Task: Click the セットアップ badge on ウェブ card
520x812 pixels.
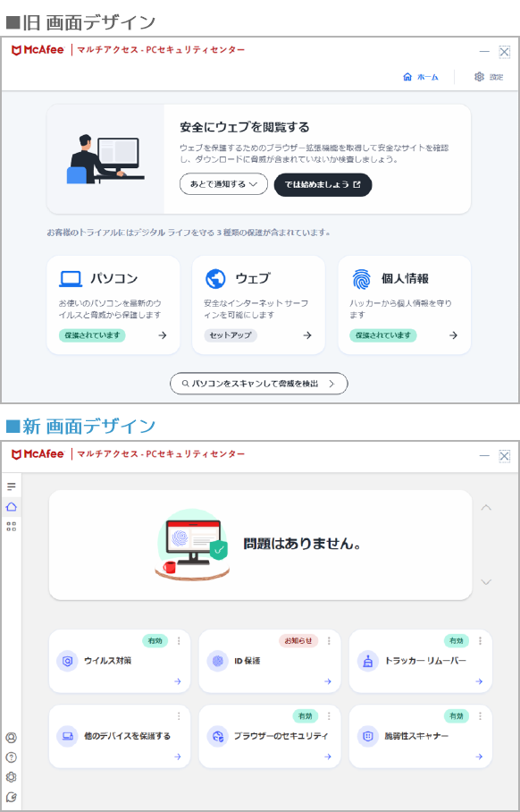Action: pos(231,335)
